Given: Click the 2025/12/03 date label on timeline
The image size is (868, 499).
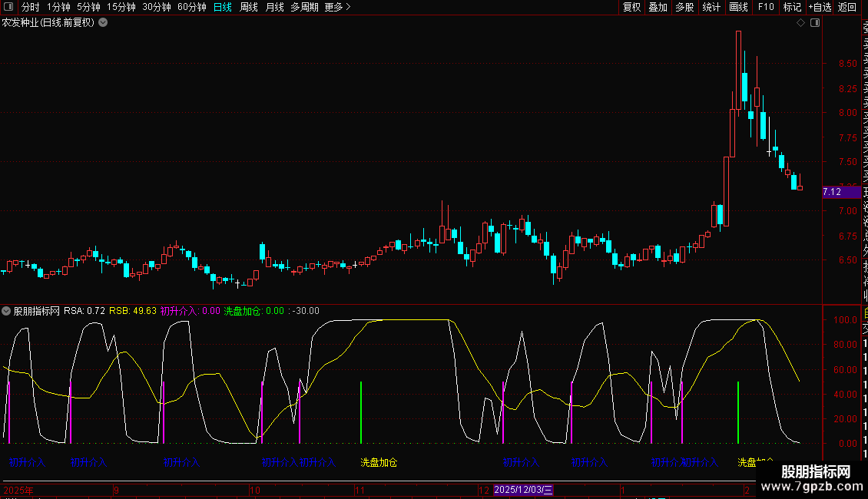Looking at the screenshot, I should 523,490.
